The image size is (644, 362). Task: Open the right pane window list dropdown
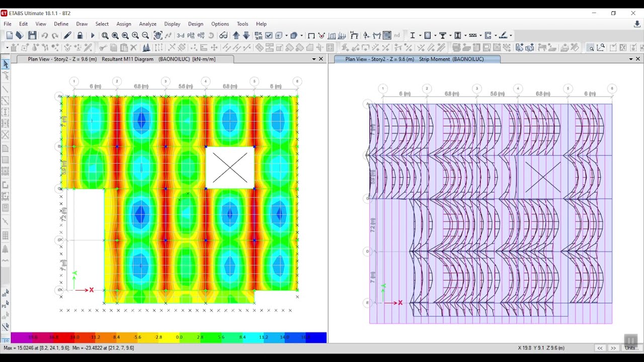631,59
